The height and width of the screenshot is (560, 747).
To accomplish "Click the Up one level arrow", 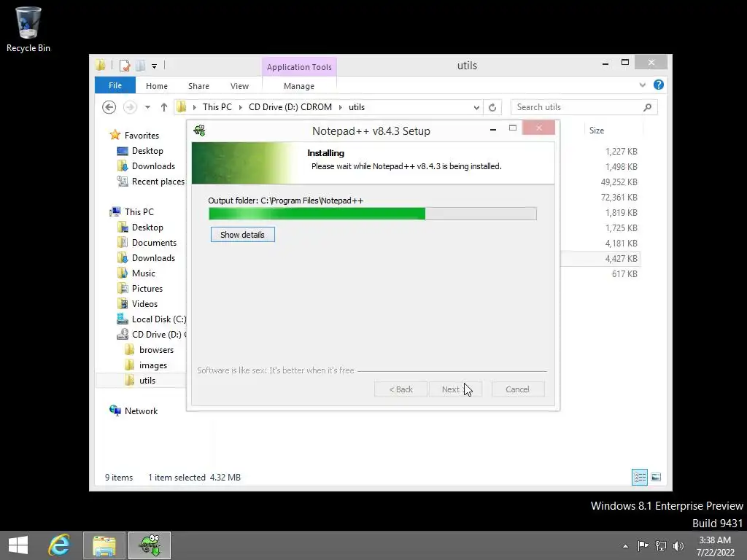I will coord(164,107).
